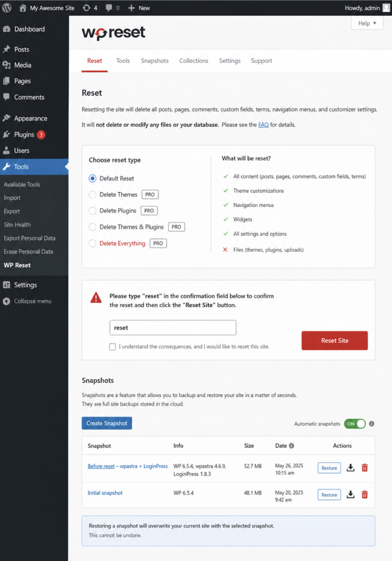Click Howdy, admin account text
This screenshot has height=561, width=392.
[362, 8]
